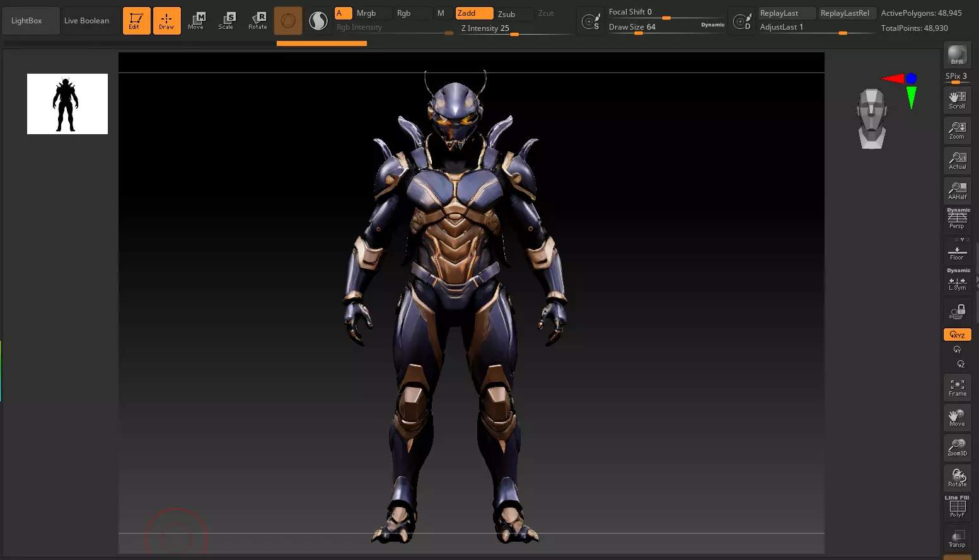Click the AAHalf zoom icon
Viewport: 979px width, 560px height.
click(957, 191)
